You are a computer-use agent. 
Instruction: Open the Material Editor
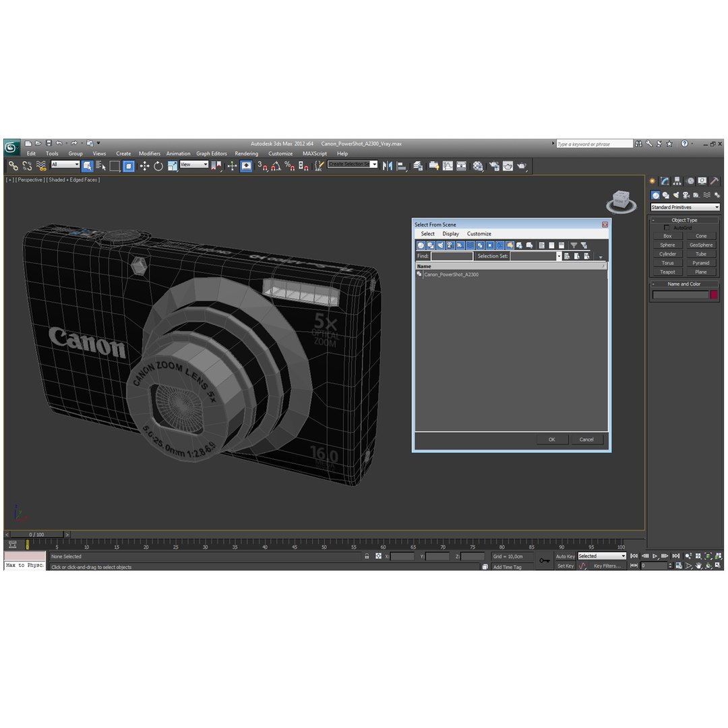coord(478,166)
